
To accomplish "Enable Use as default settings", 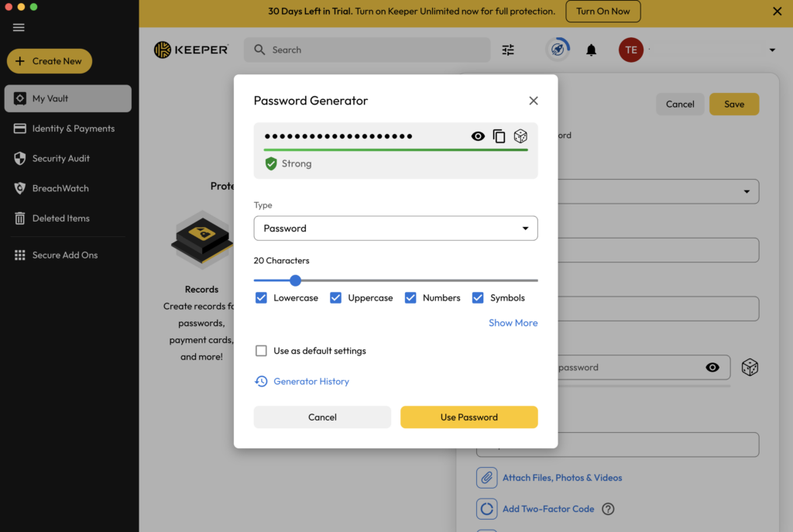I will coord(261,351).
